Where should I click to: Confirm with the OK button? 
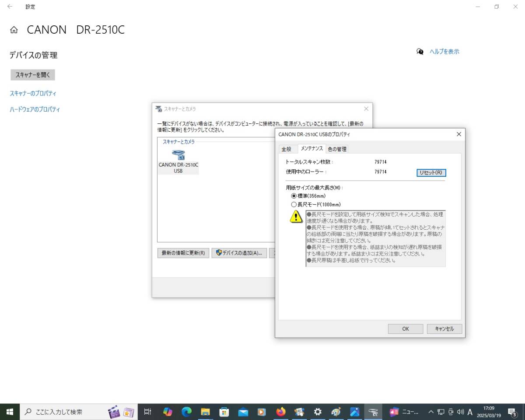click(x=406, y=329)
